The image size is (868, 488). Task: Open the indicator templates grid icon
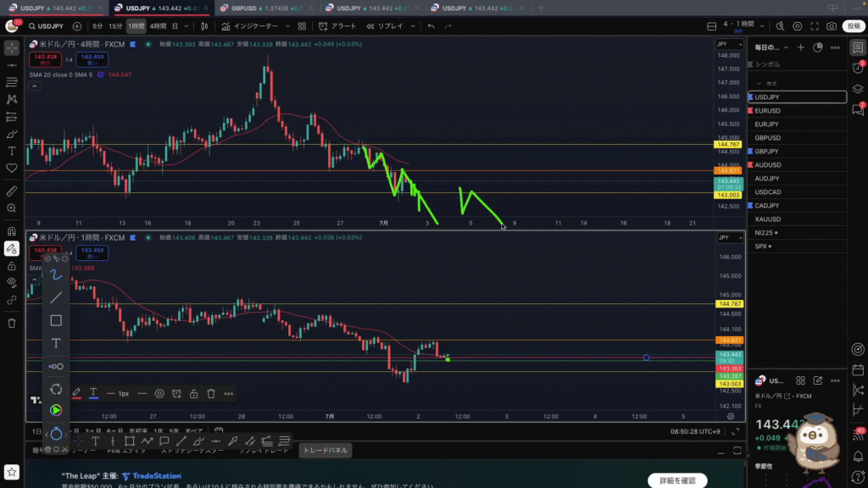[303, 26]
